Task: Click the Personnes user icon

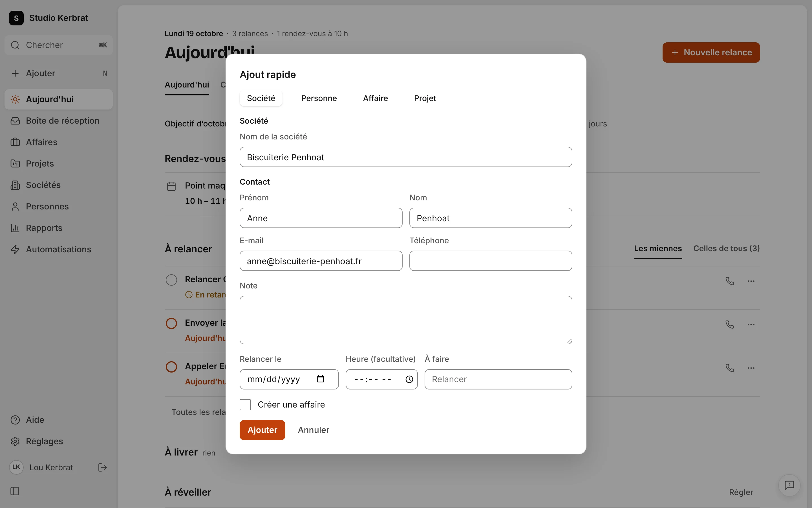Action: pos(15,207)
